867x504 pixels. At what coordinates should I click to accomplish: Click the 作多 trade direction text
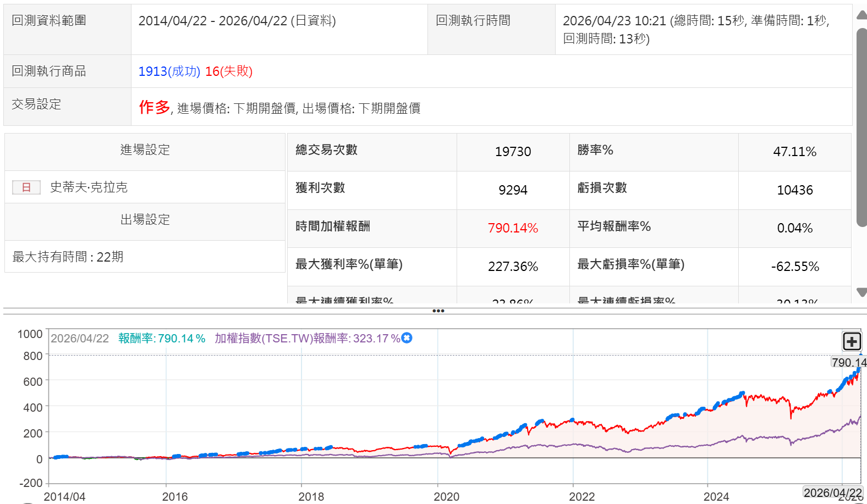click(x=155, y=107)
